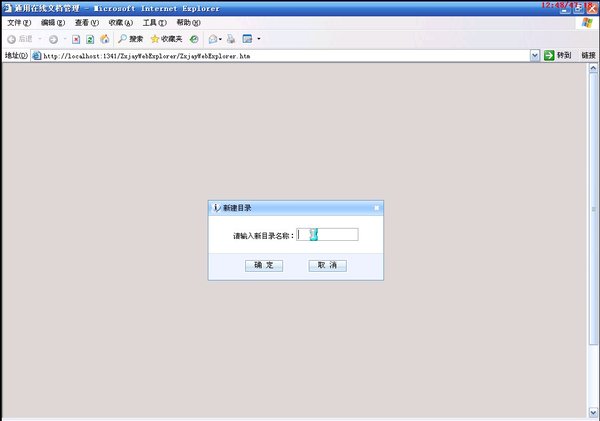Open the 帮助(H) menu
This screenshot has height=421, width=600.
188,23
